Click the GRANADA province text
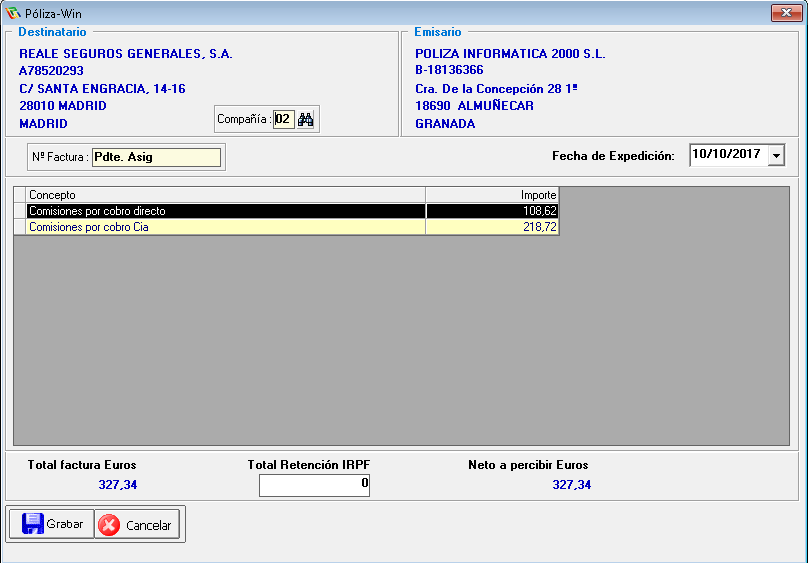Image resolution: width=808 pixels, height=563 pixels. click(x=445, y=124)
